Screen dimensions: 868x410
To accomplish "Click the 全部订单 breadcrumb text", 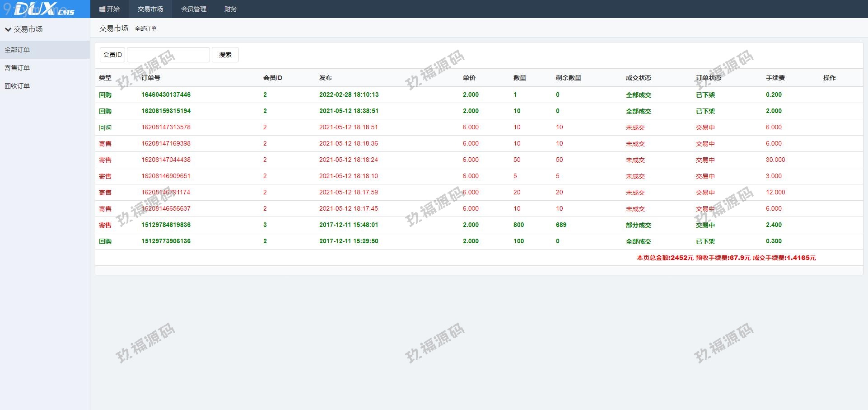I will (145, 28).
